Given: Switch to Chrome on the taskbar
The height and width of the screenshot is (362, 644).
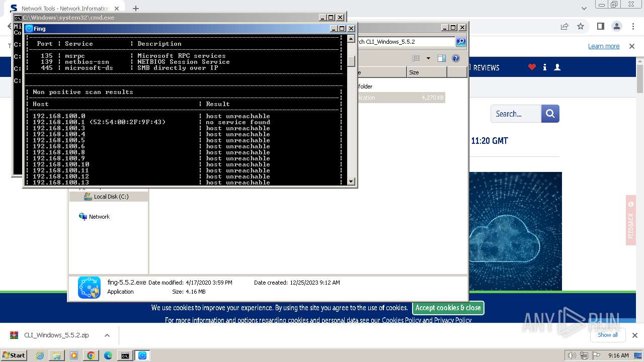Looking at the screenshot, I should 91,355.
